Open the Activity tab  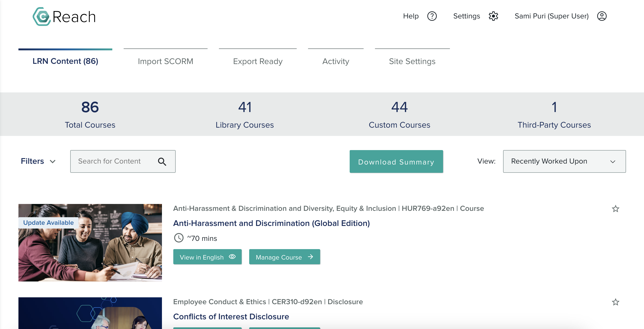coord(336,61)
